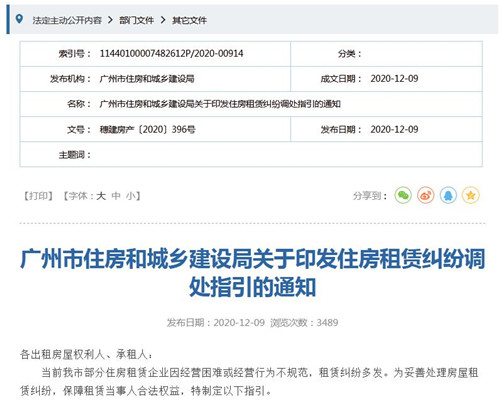Click index number 11440100007482612P/2020-00914
The image size is (500, 403).
tap(171, 54)
